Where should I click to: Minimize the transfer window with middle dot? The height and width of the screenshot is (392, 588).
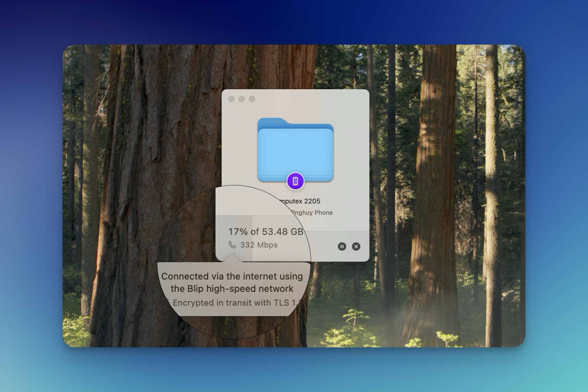pos(242,99)
